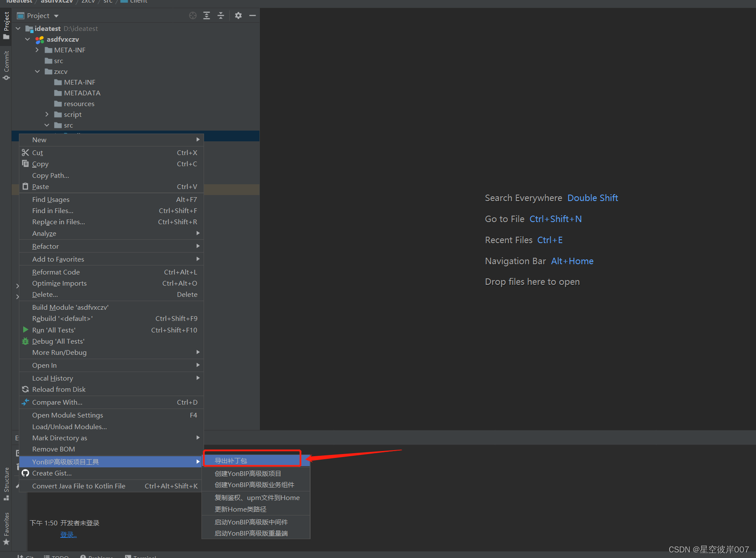Select Rebuild '<default>'
756x558 pixels.
coord(111,318)
